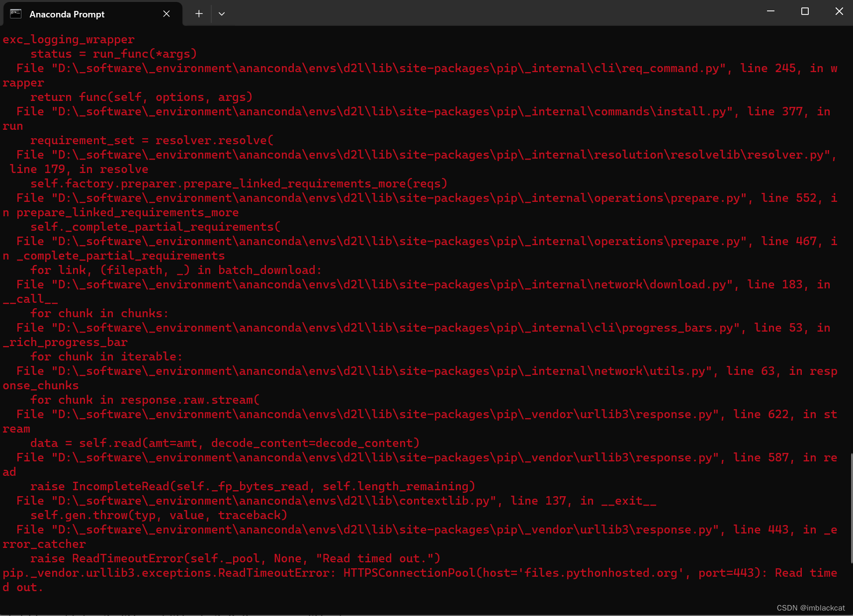
Task: Click the "raise ReadTimeoutError(...)" line
Action: (236, 559)
